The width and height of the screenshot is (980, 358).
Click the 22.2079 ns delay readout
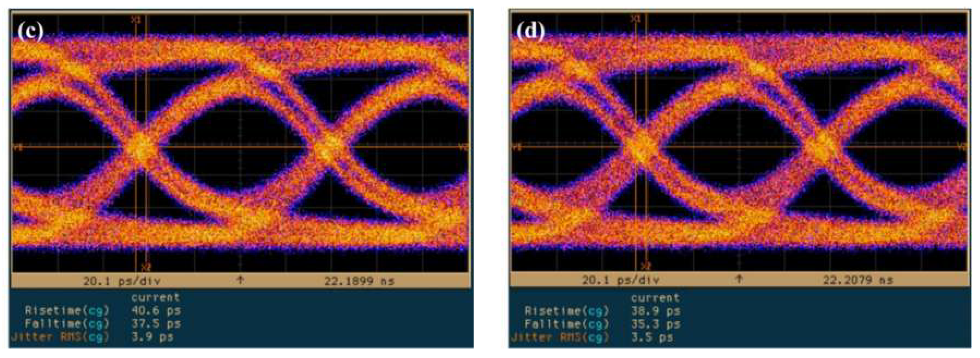pyautogui.click(x=858, y=280)
